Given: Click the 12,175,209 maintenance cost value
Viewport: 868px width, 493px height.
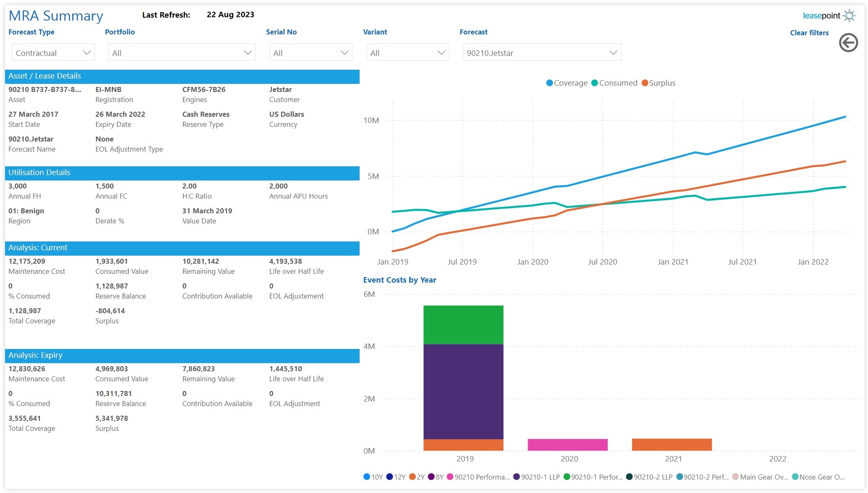Looking at the screenshot, I should [27, 261].
